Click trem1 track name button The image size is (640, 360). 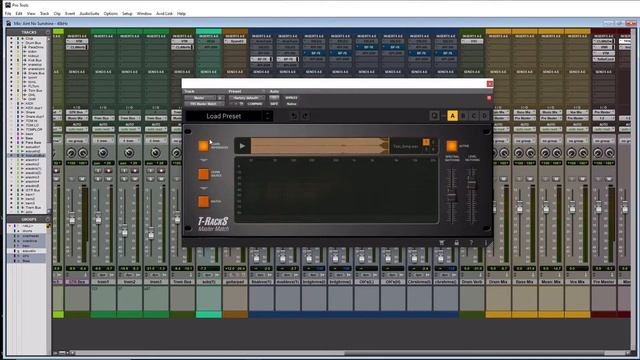coord(103,282)
